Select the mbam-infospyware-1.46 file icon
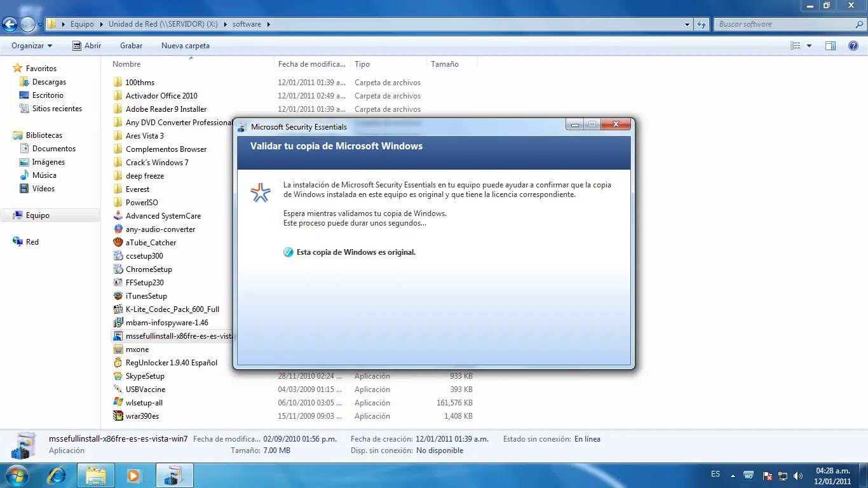 click(118, 322)
